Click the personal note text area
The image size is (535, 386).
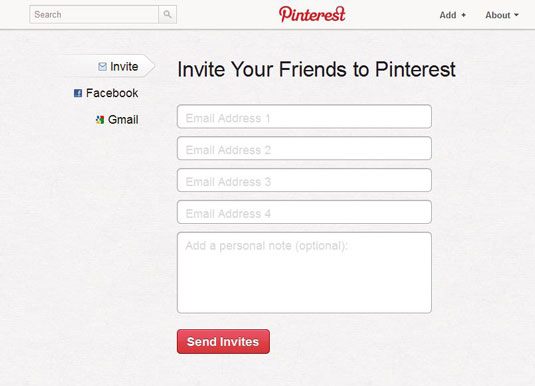click(x=304, y=273)
